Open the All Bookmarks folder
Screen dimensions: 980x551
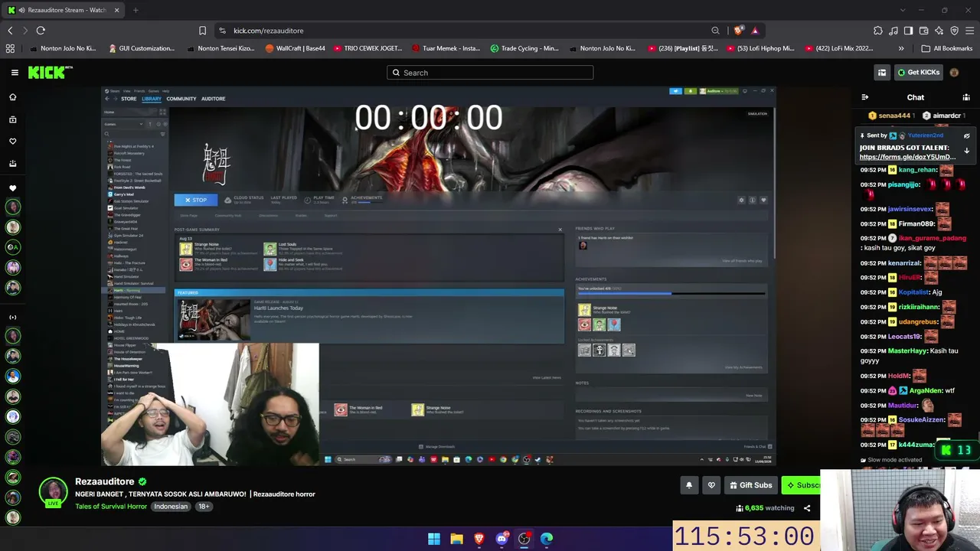tap(947, 48)
